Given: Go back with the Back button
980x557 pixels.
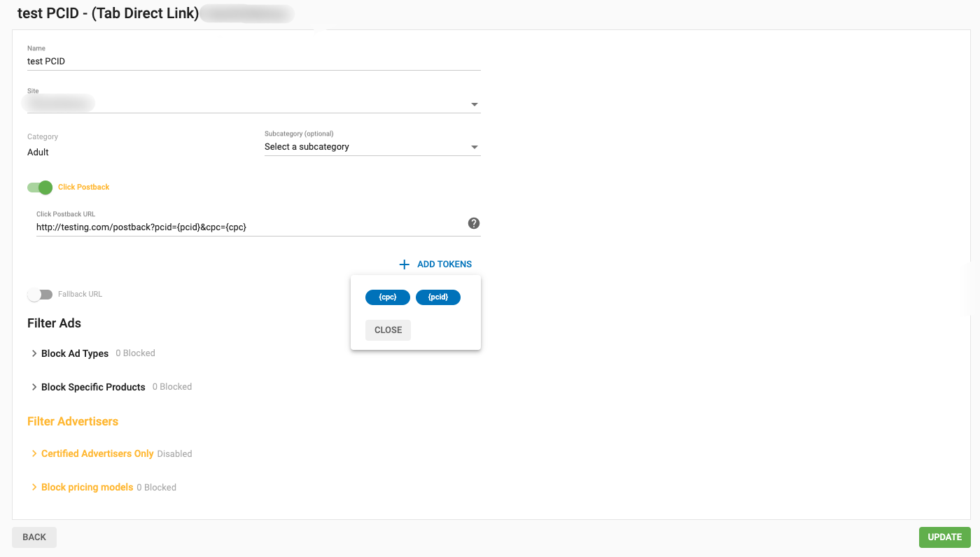Looking at the screenshot, I should click(x=34, y=537).
